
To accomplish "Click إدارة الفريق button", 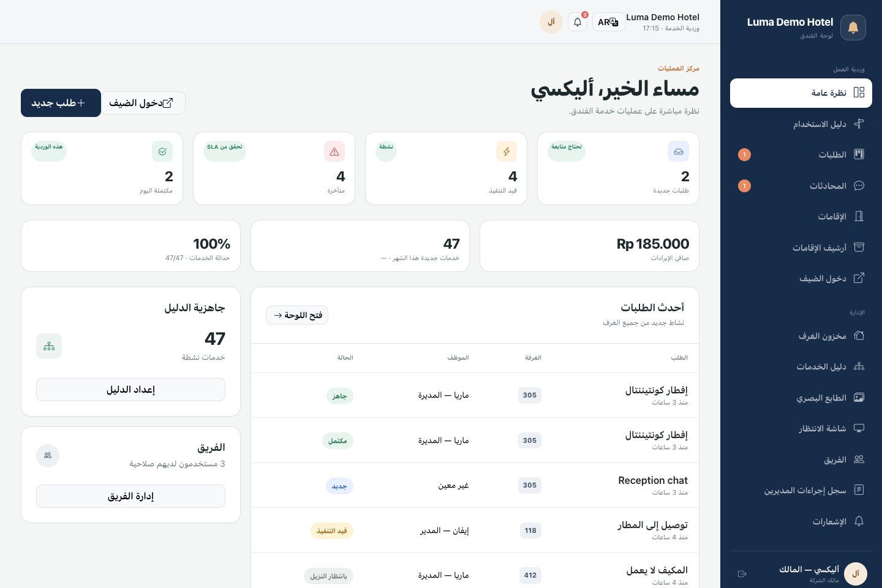I will point(130,496).
